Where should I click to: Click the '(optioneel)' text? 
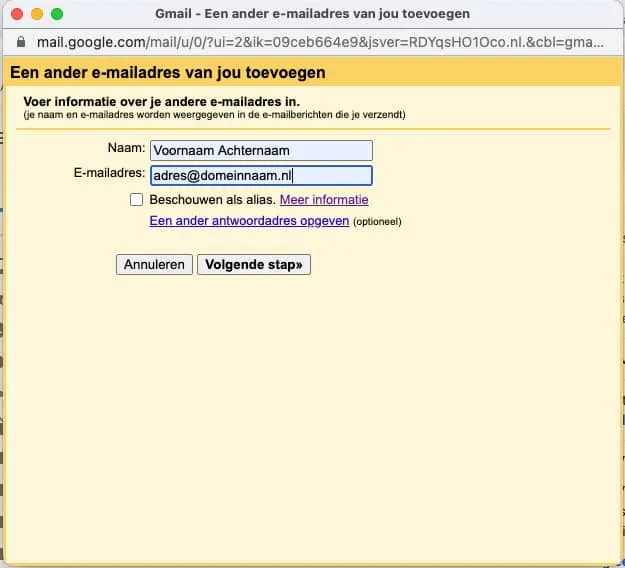coord(377,222)
